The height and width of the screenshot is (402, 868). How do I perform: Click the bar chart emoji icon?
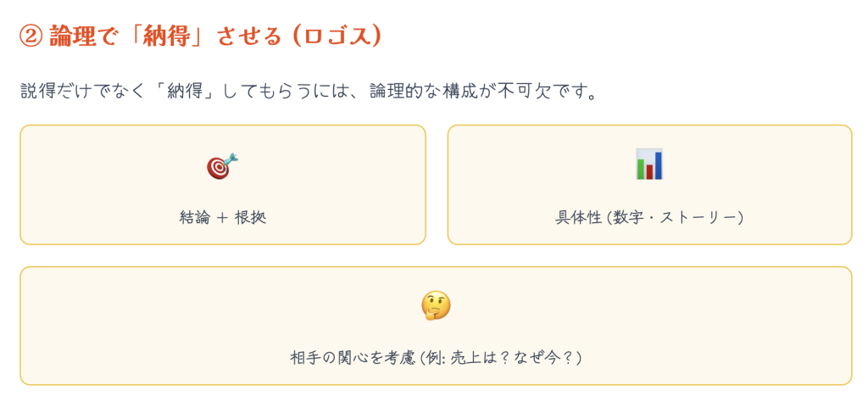click(649, 165)
